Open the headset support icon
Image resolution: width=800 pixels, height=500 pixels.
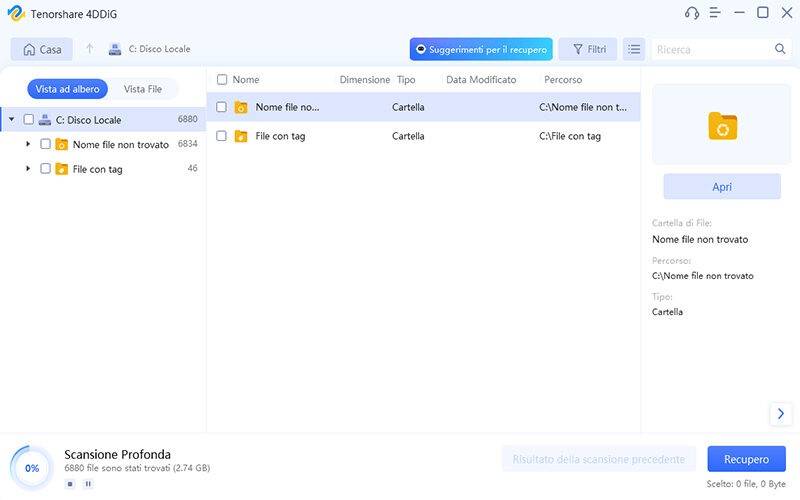tap(691, 13)
